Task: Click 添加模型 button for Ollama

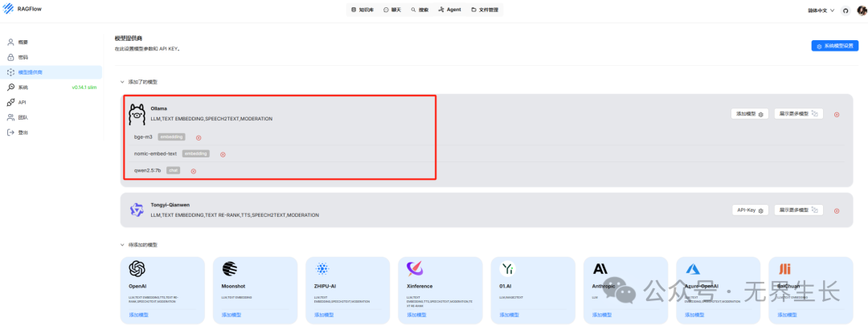Action: point(750,113)
